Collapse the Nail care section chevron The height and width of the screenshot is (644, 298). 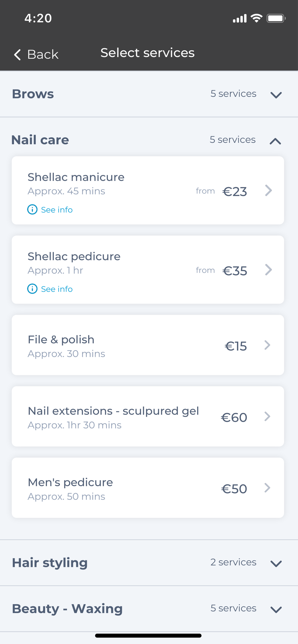[x=275, y=141]
